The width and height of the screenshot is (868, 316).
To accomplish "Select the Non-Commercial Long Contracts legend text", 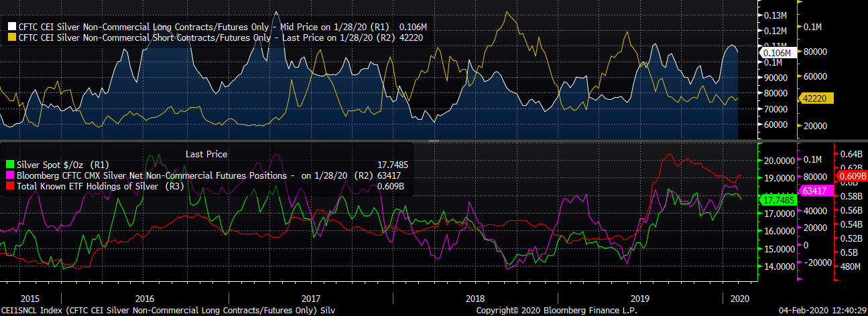I will coord(223,27).
